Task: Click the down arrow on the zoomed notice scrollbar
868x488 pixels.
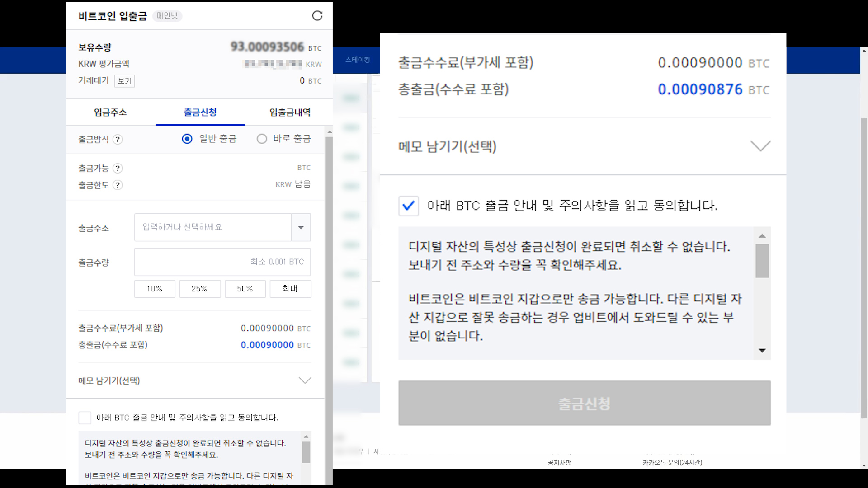Action: point(762,351)
